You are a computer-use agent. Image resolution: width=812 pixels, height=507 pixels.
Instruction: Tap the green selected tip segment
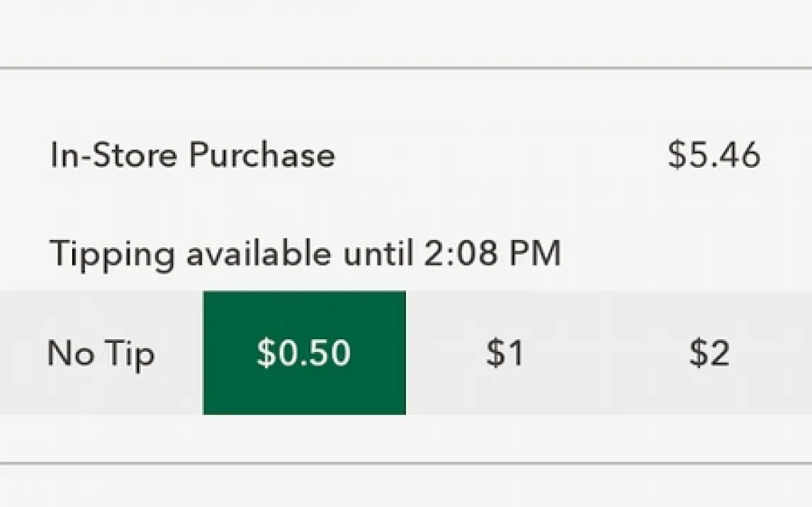304,353
